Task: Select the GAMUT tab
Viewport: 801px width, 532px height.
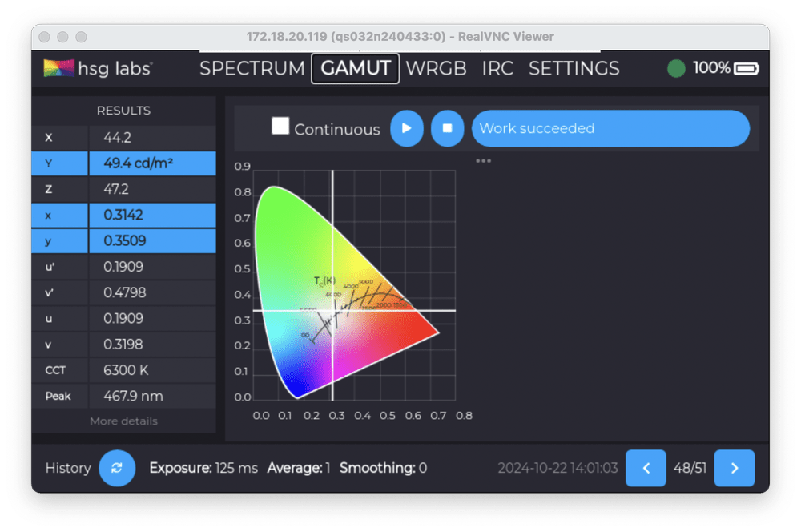Action: click(x=356, y=68)
